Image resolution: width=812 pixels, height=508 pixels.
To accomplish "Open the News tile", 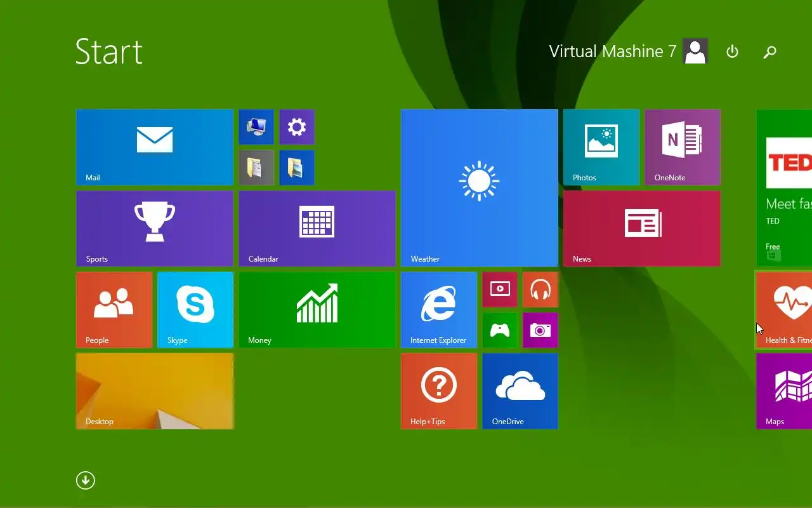I will coord(642,229).
